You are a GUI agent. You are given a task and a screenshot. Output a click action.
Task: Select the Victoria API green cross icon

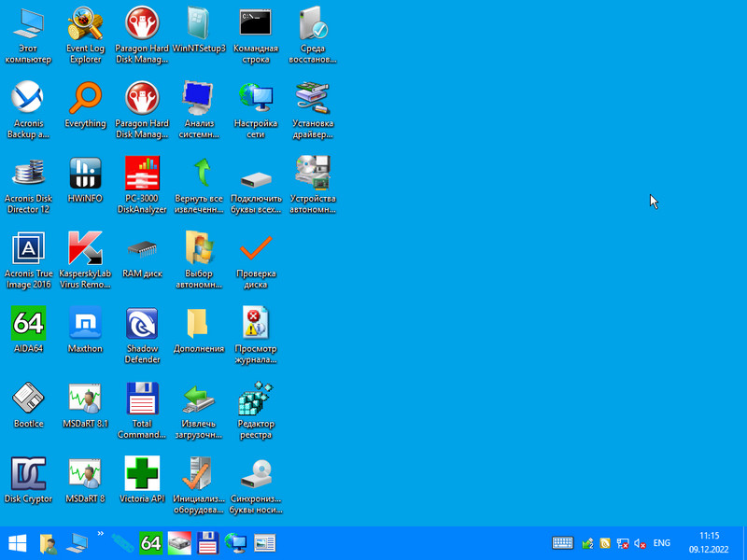pos(142,480)
